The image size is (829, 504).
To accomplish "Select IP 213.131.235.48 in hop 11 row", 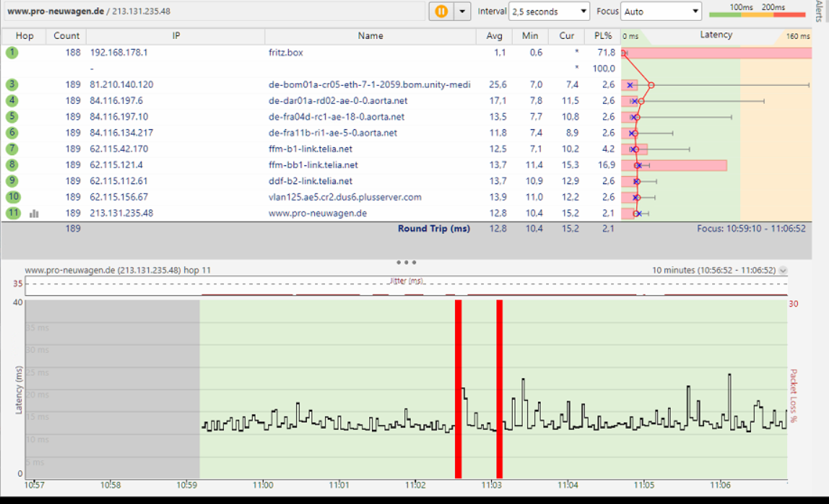I will point(121,213).
